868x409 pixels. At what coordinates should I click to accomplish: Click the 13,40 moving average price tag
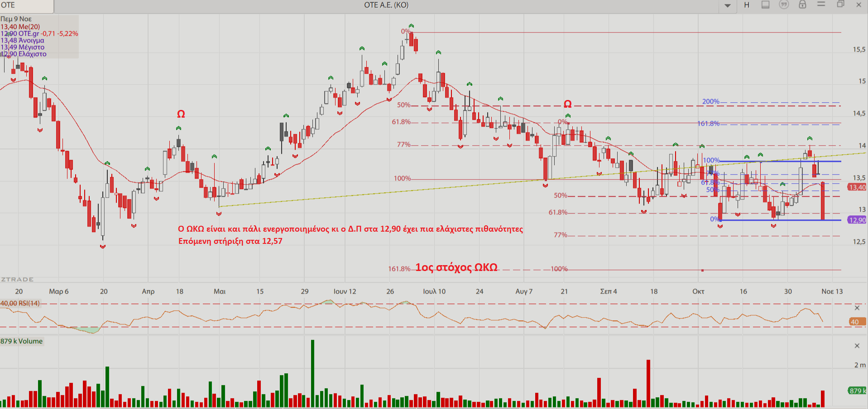(857, 187)
